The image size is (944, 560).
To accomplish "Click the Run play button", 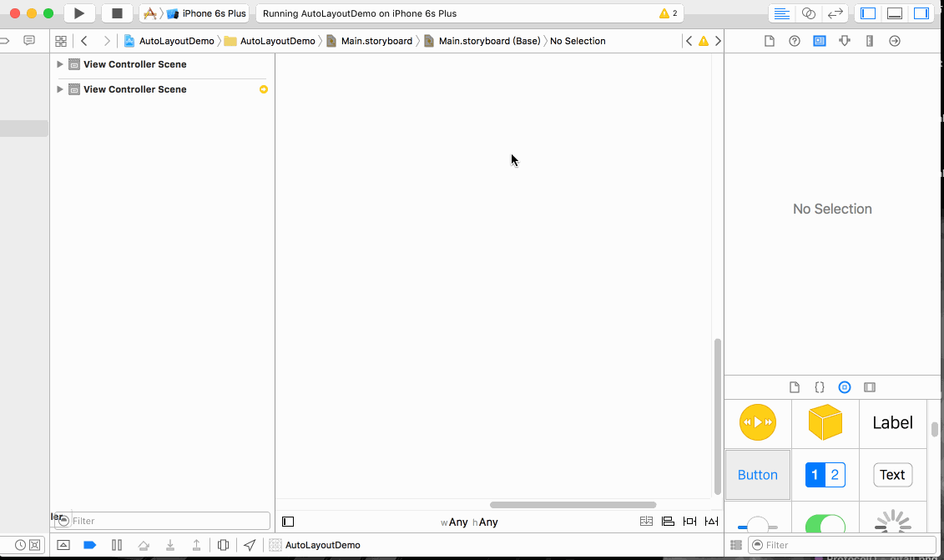I will [78, 13].
